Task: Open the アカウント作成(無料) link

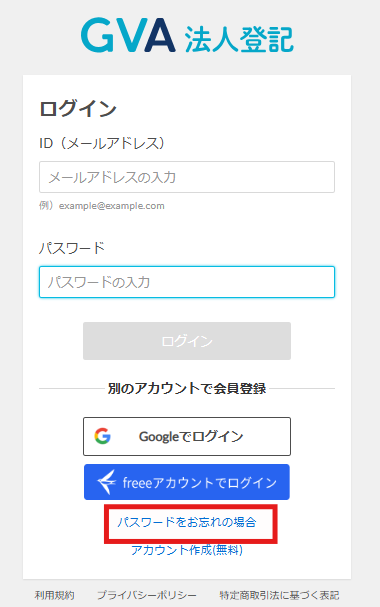Action: click(x=187, y=550)
